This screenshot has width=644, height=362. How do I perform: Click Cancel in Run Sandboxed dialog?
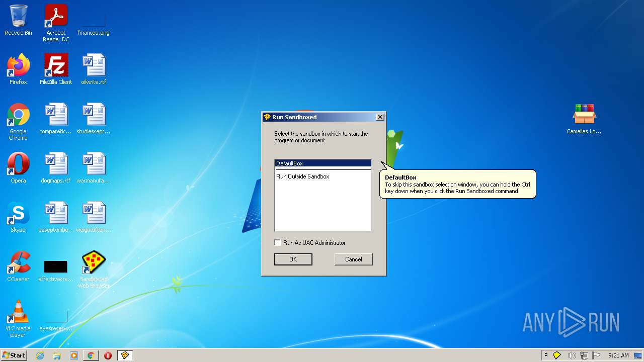click(354, 259)
